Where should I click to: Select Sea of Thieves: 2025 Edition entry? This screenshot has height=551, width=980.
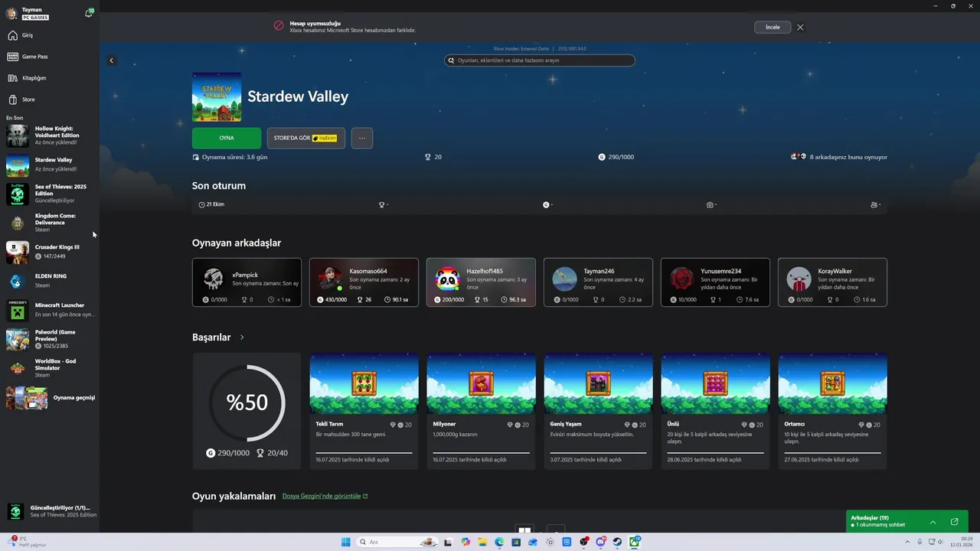point(50,194)
